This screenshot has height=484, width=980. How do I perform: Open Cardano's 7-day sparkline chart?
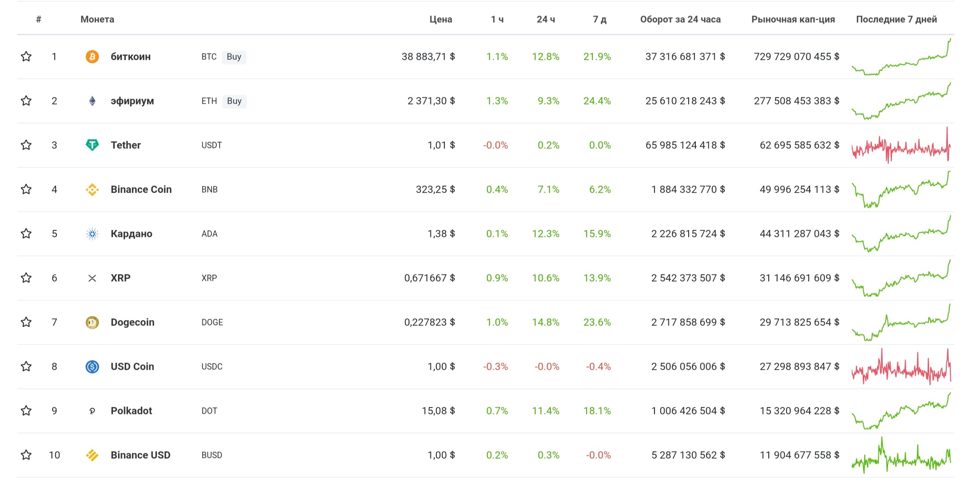[901, 234]
